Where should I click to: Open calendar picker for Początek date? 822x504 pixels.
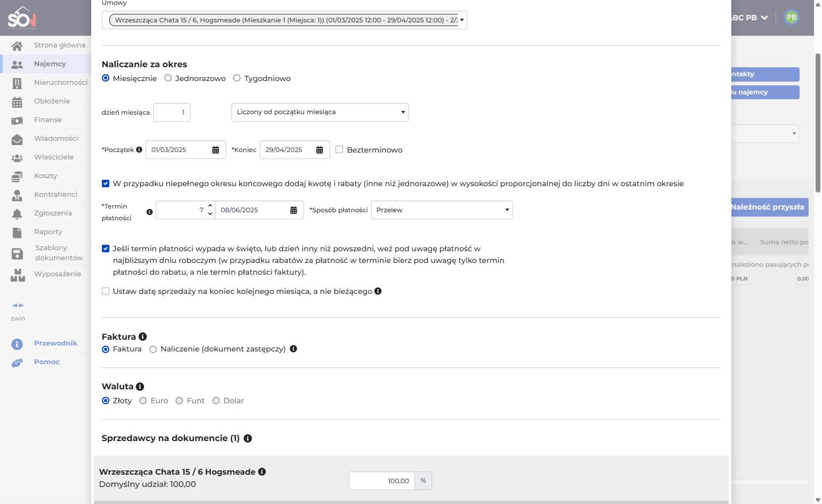click(216, 150)
